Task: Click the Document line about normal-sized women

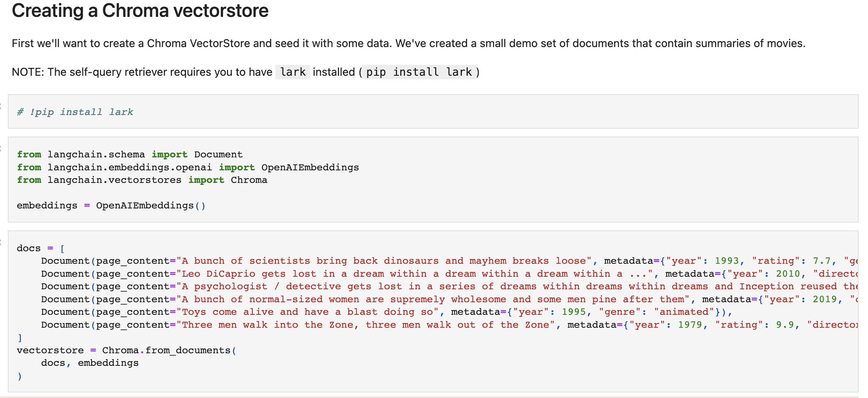Action: click(449, 299)
